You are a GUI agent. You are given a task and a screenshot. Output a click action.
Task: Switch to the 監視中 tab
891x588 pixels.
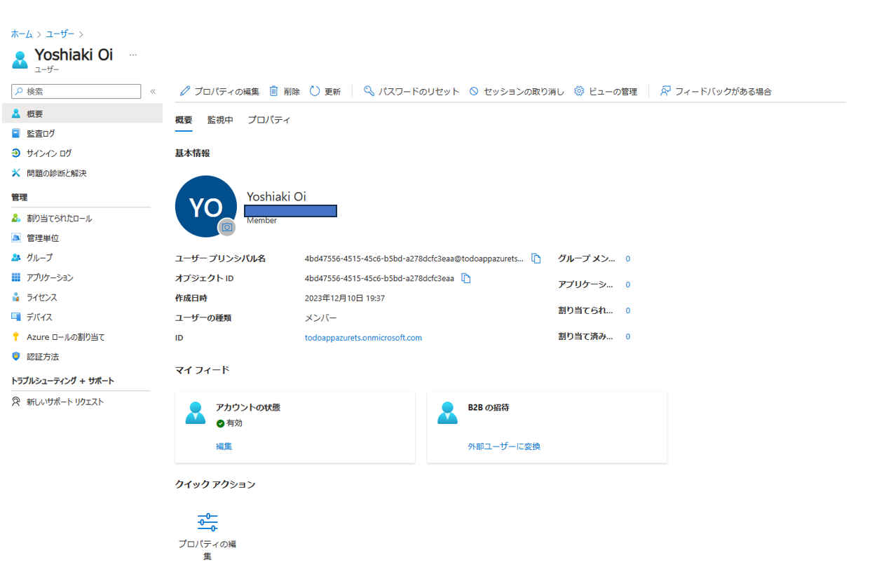[220, 120]
